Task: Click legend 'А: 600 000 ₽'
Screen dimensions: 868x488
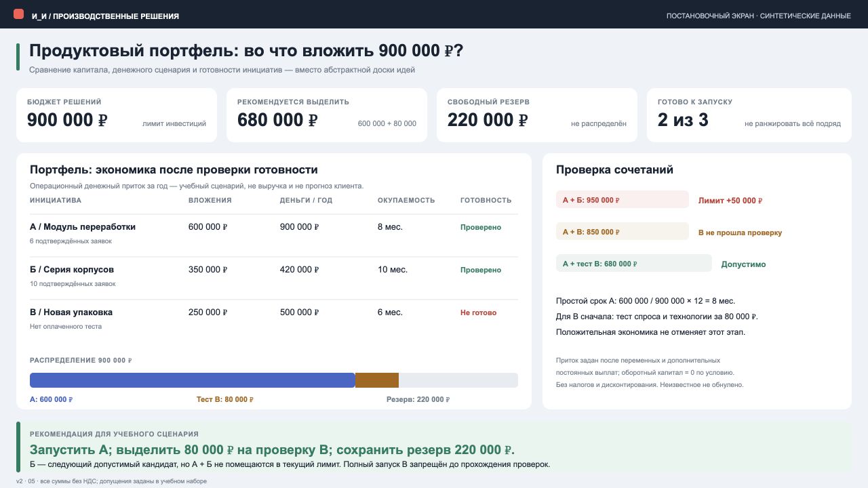Action: [52, 400]
